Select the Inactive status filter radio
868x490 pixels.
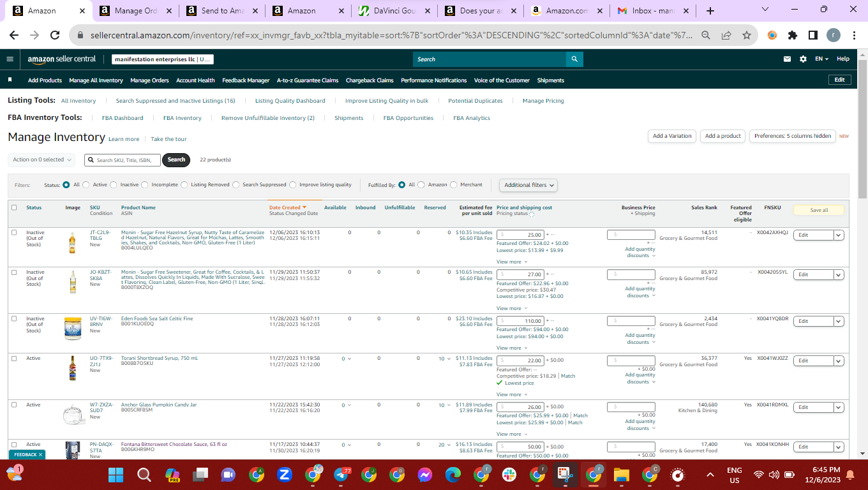[114, 185]
